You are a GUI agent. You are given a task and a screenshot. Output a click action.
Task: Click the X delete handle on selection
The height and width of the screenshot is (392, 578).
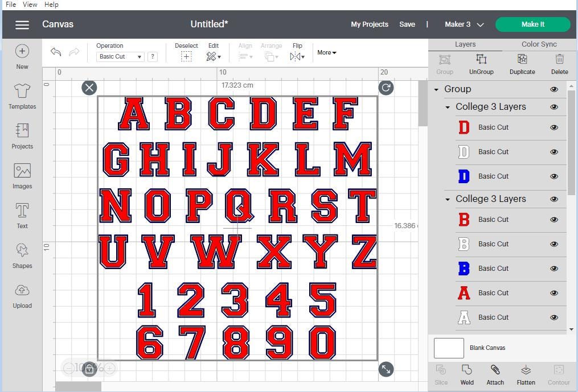point(89,88)
